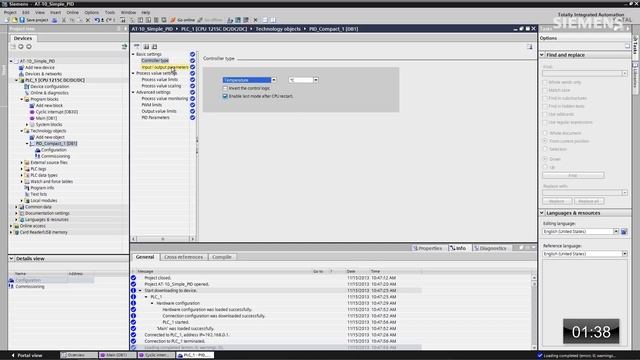Collapse the Languages & resources section

pyautogui.click(x=542, y=213)
